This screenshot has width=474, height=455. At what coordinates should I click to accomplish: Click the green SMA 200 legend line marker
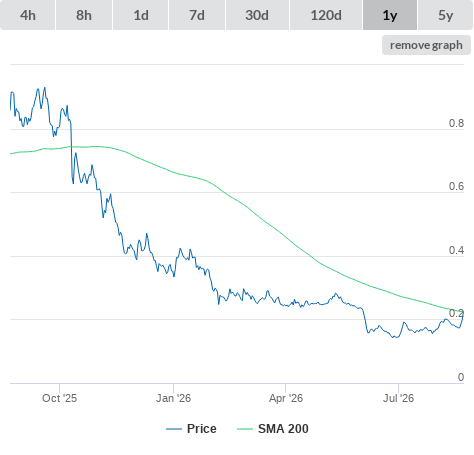pyautogui.click(x=245, y=429)
